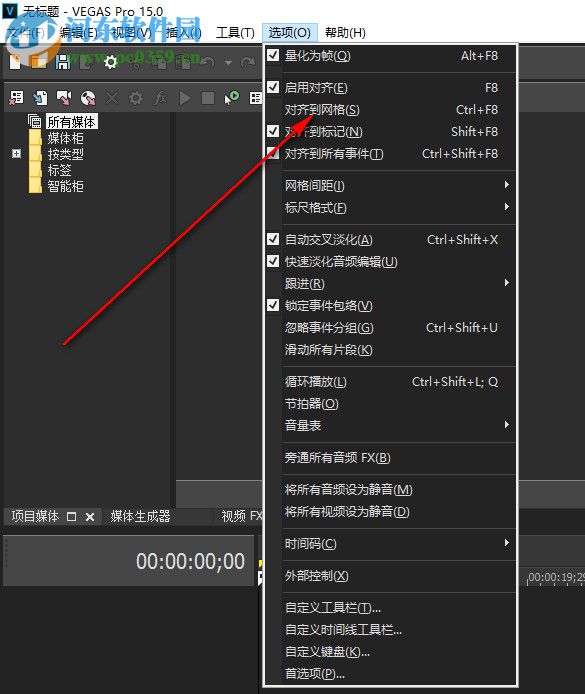Click the Undo arrow icon
Screen dimensions: 585x694
pyautogui.click(x=208, y=62)
